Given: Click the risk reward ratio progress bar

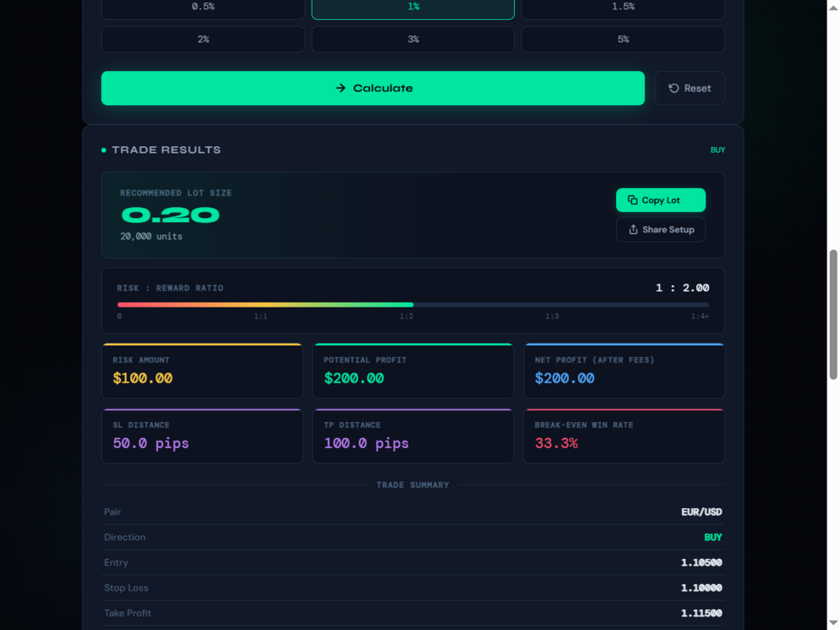Looking at the screenshot, I should (x=413, y=304).
